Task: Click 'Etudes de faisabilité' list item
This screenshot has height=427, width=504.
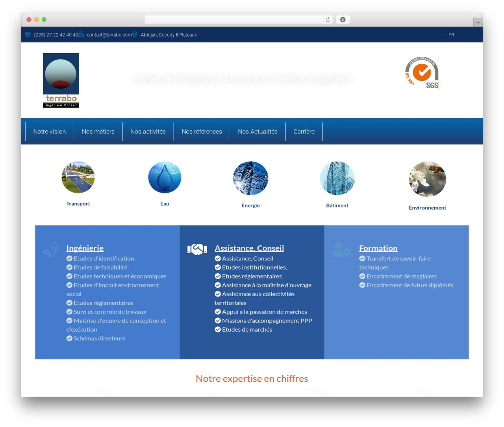Action: 97,267
